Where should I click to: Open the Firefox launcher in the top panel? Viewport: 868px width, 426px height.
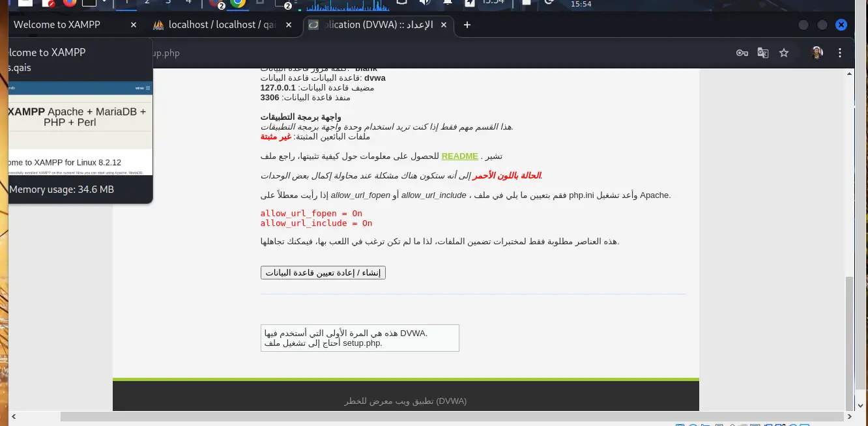(x=69, y=3)
